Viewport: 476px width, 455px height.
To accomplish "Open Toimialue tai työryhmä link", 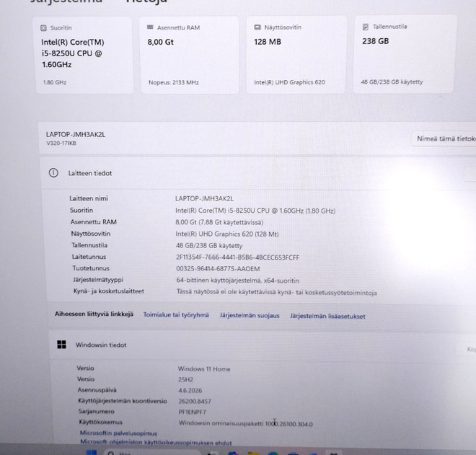I will pos(176,315).
